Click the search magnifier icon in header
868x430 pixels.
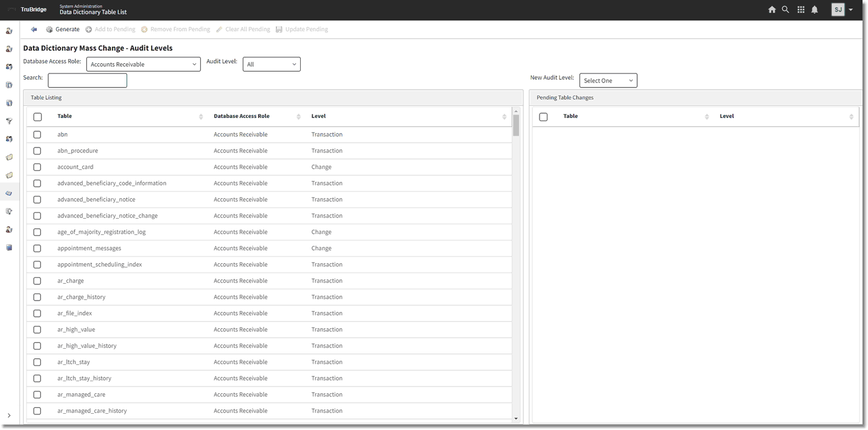click(785, 10)
